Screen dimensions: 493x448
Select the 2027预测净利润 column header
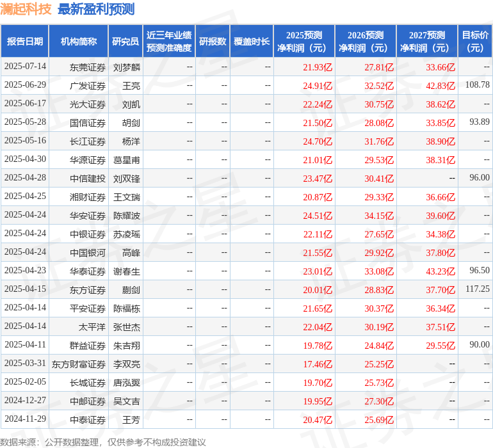click(427, 42)
